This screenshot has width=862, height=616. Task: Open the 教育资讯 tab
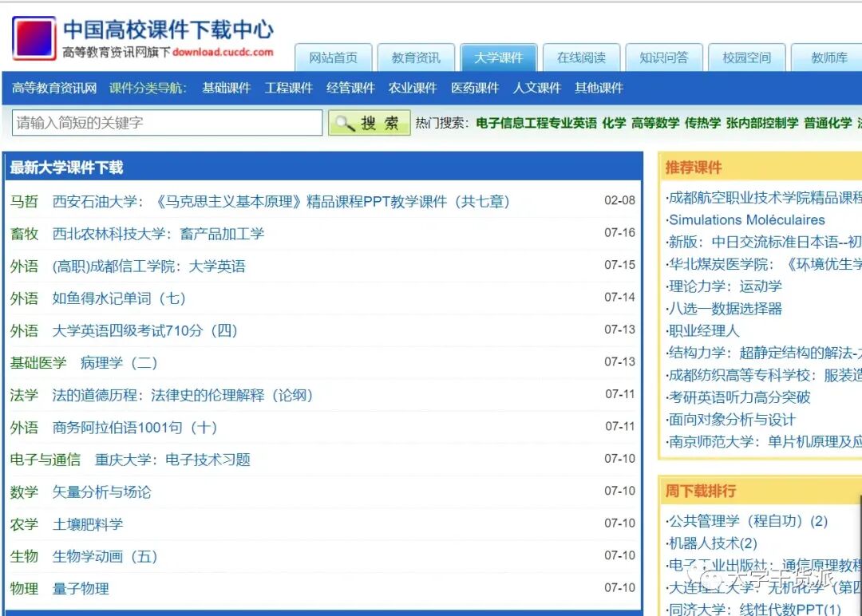point(416,57)
